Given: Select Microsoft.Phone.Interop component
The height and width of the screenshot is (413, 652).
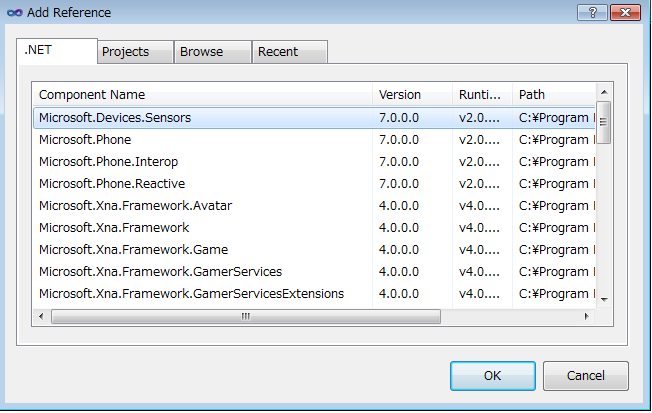Looking at the screenshot, I should pyautogui.click(x=314, y=162).
